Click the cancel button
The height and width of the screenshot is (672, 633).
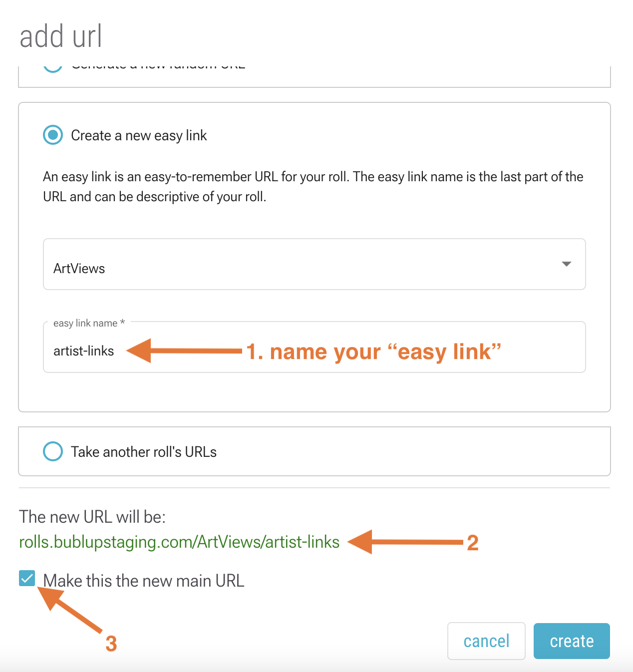[486, 641]
